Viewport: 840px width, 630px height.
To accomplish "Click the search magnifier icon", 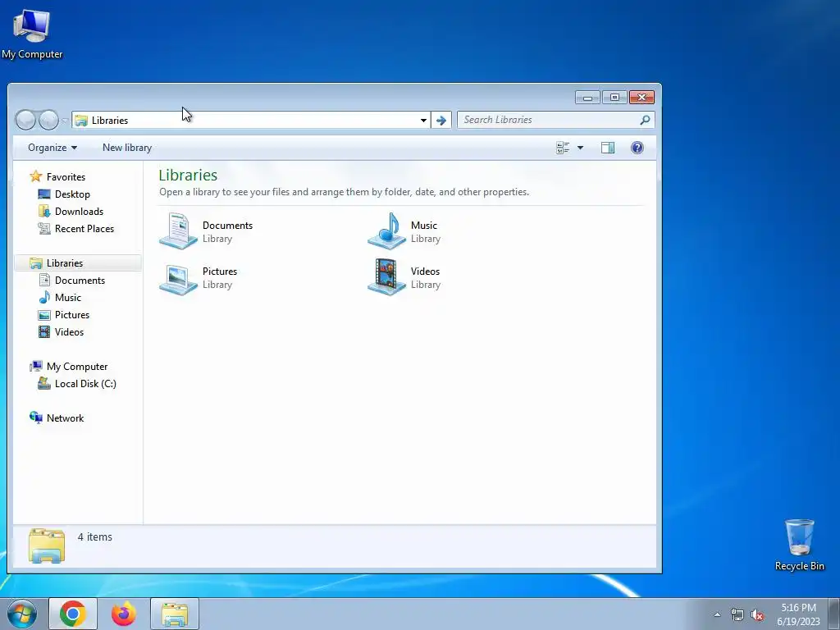I will pyautogui.click(x=645, y=120).
